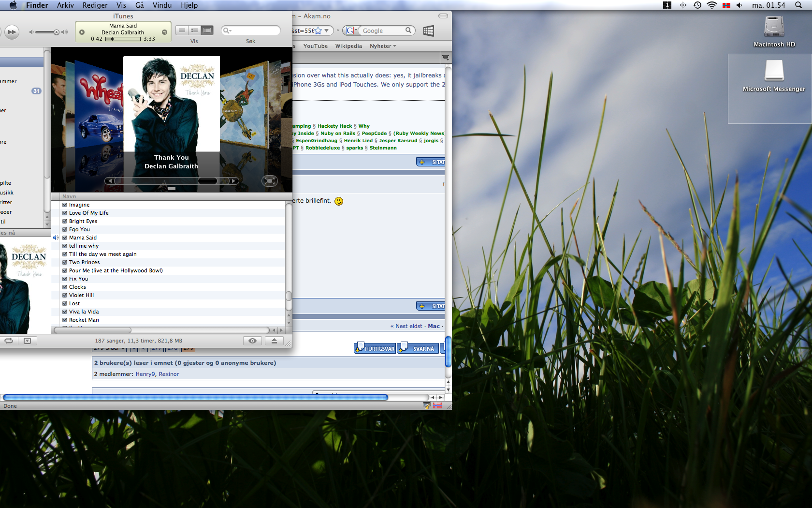Click the song progress bar in iTunes
Screen dimensions: 812x508
click(123, 39)
